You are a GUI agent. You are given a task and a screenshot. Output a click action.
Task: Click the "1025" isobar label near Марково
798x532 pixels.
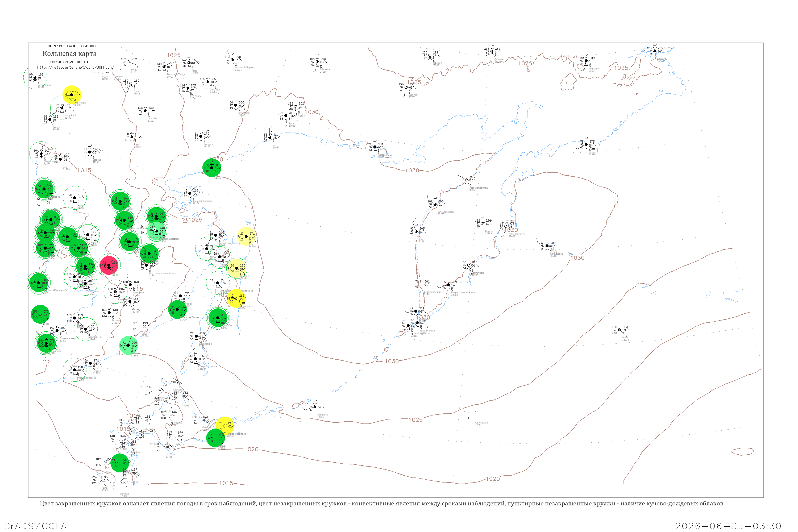tap(621, 68)
